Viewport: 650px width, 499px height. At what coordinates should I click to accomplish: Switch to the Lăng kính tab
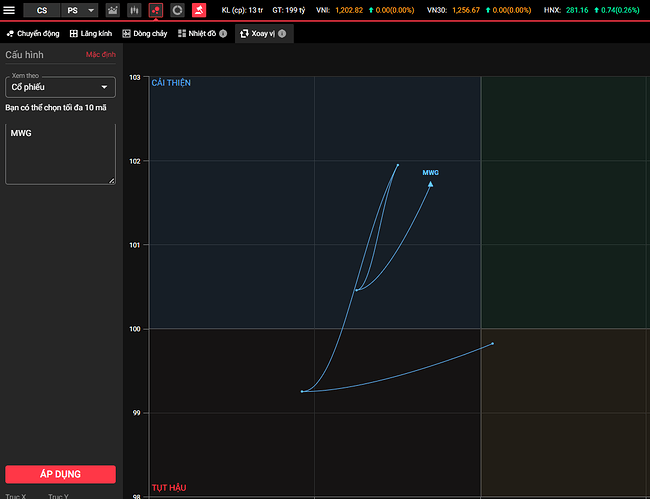pyautogui.click(x=90, y=33)
